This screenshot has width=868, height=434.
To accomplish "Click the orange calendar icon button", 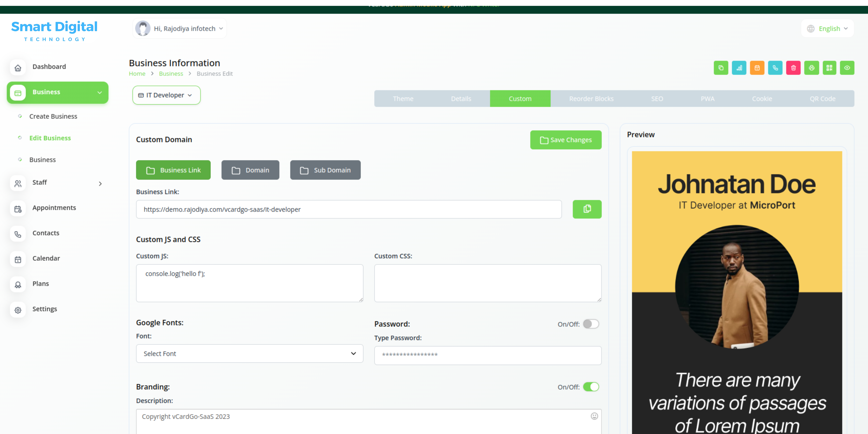I will tap(757, 68).
